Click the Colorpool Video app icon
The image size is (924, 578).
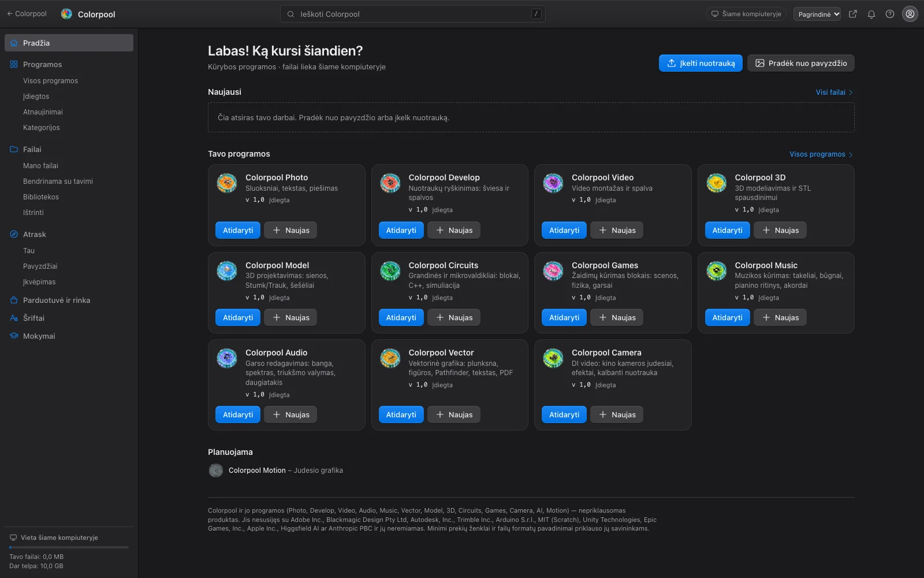click(553, 183)
